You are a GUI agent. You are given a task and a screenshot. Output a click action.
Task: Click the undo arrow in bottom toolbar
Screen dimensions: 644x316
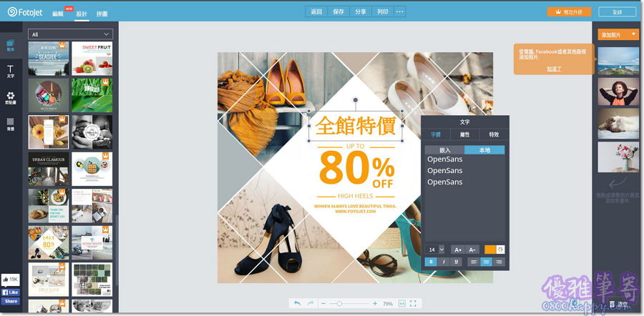(298, 304)
